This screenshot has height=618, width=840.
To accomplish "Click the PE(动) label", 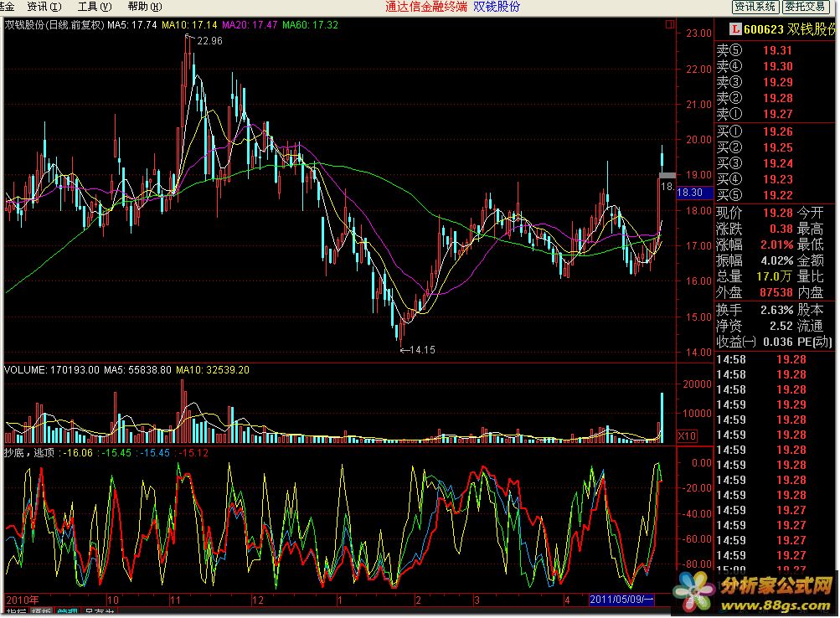I will 815,342.
